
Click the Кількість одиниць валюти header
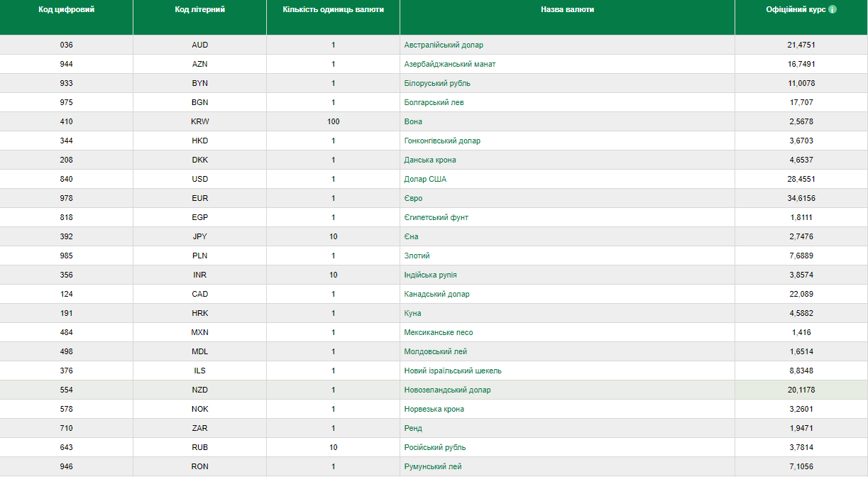tap(333, 10)
